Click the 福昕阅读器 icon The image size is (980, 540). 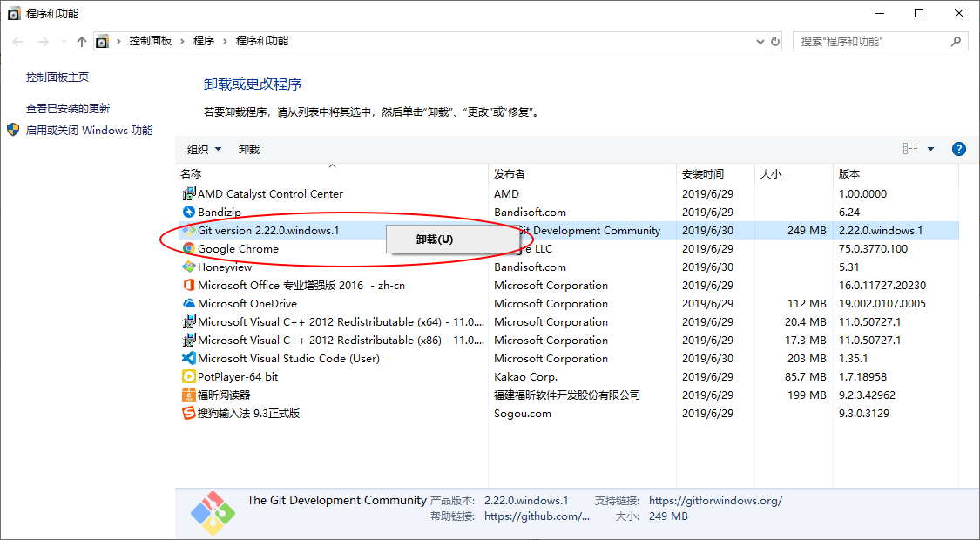pos(189,395)
